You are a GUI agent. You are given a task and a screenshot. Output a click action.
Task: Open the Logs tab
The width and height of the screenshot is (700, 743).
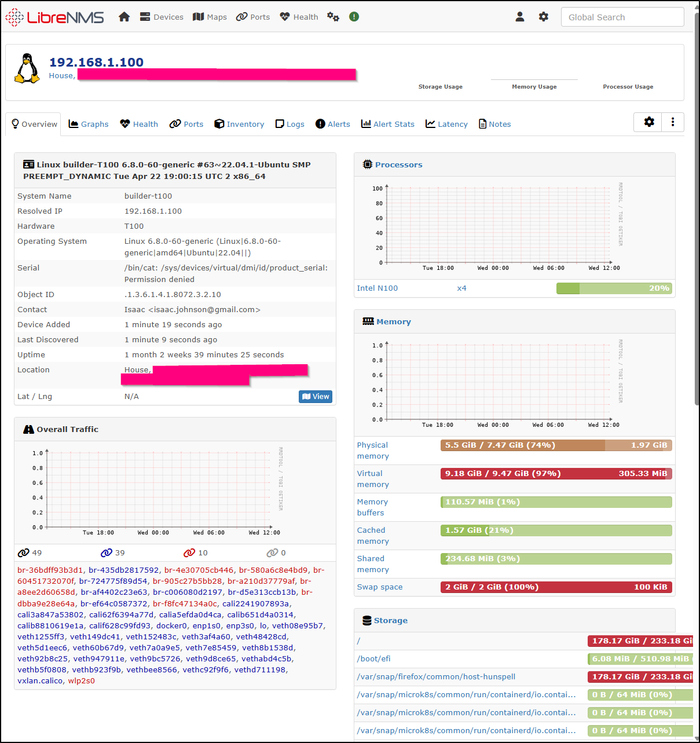pos(290,124)
